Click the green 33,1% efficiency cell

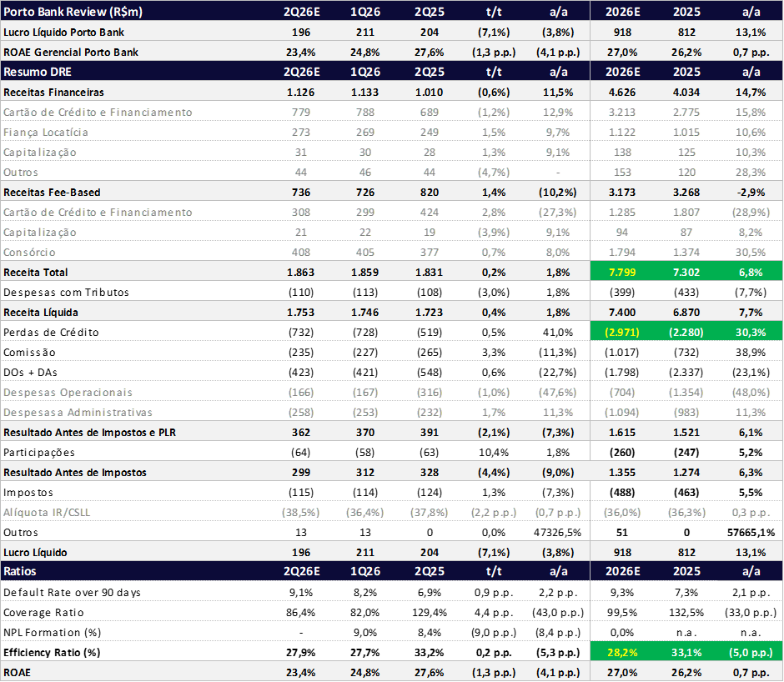686,652
